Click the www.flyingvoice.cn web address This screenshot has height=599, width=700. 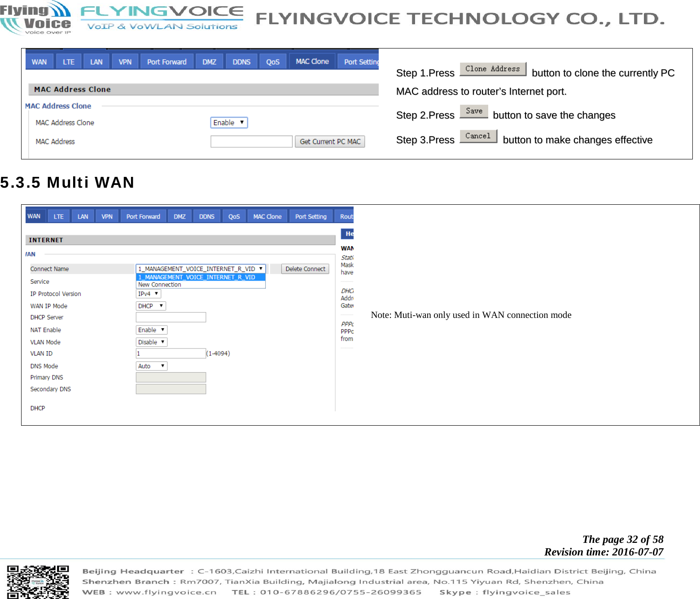tap(166, 592)
